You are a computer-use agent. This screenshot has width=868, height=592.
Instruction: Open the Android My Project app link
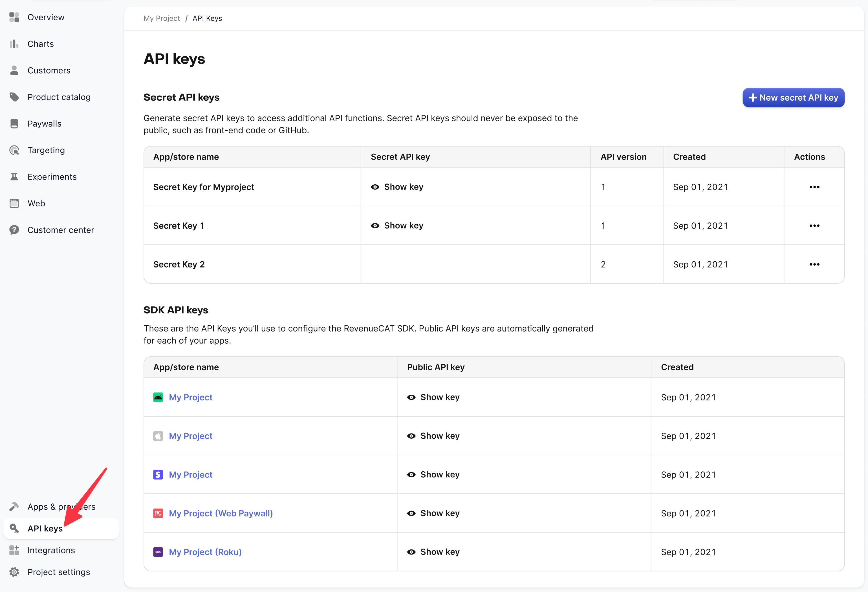[190, 397]
